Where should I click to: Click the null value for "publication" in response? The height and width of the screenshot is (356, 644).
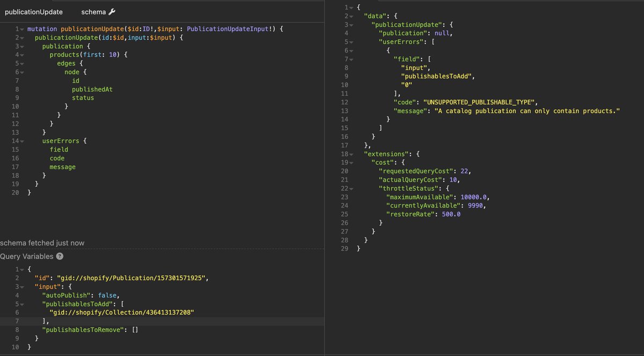443,33
